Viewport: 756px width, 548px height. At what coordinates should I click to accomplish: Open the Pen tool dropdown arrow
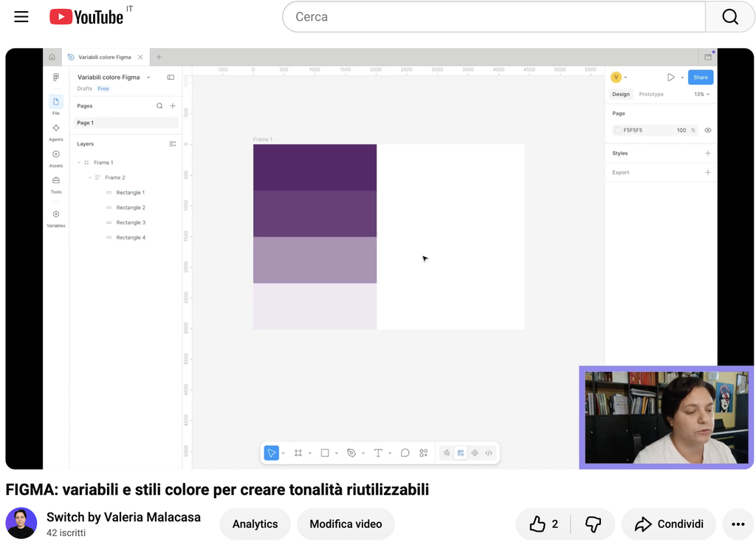tap(363, 453)
